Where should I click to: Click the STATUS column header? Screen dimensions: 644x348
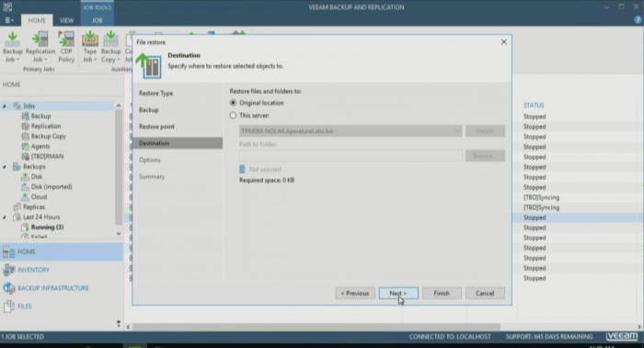pyautogui.click(x=534, y=105)
